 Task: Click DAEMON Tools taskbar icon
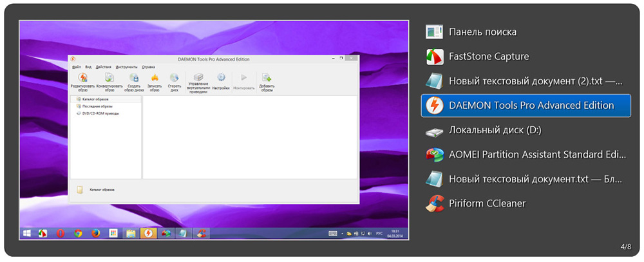149,234
